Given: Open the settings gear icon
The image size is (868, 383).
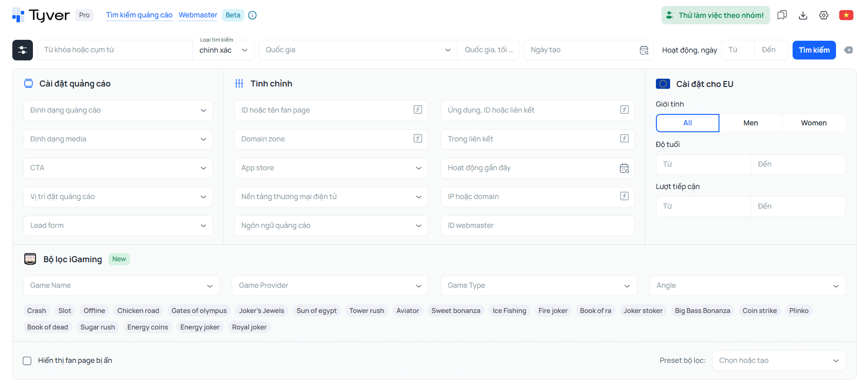Looking at the screenshot, I should click(824, 15).
